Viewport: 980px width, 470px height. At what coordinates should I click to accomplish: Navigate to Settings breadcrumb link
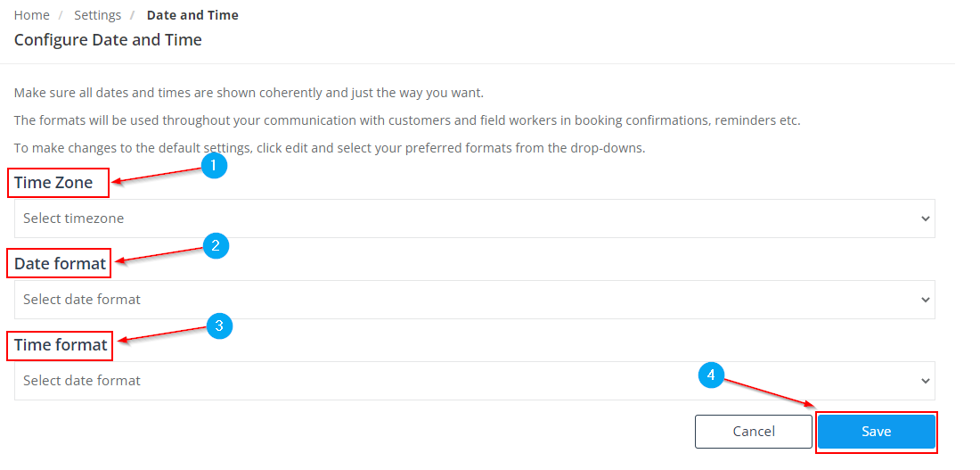[97, 15]
